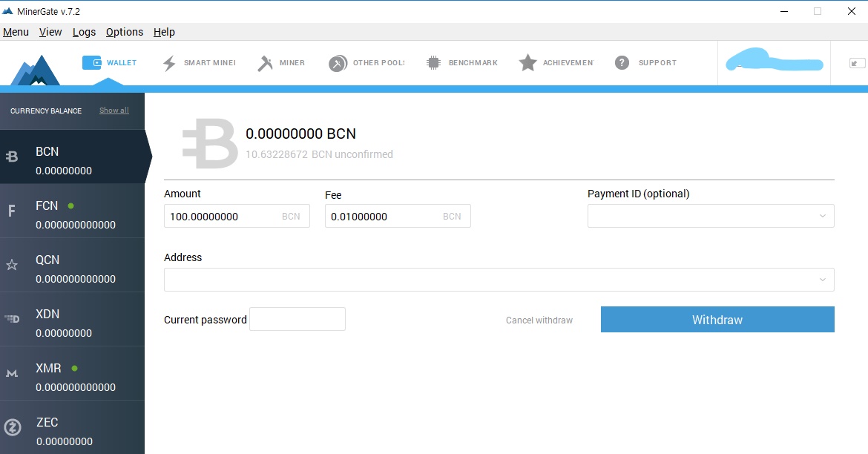Click the Currency Balance header label

[x=46, y=111]
